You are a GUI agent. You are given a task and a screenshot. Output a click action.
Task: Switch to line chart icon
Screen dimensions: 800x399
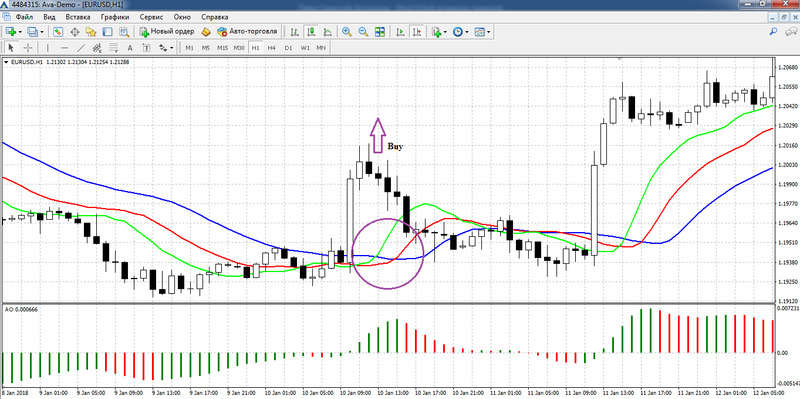(327, 32)
